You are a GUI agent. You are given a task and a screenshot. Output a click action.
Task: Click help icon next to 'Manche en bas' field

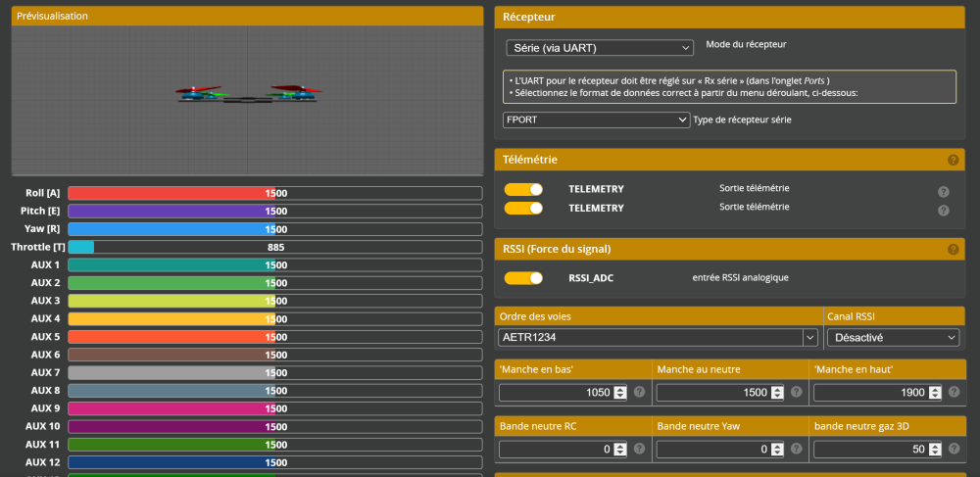(x=639, y=392)
